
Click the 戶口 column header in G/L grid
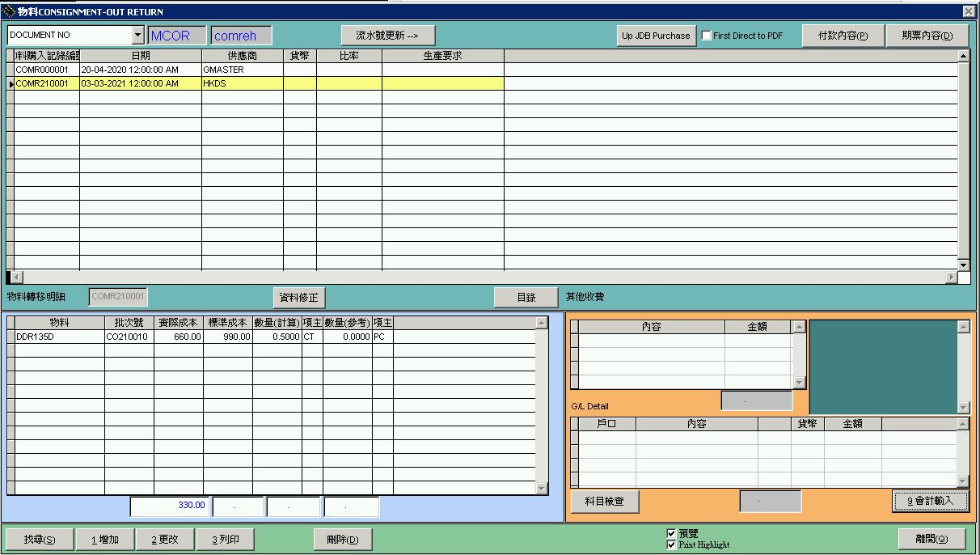click(x=607, y=424)
